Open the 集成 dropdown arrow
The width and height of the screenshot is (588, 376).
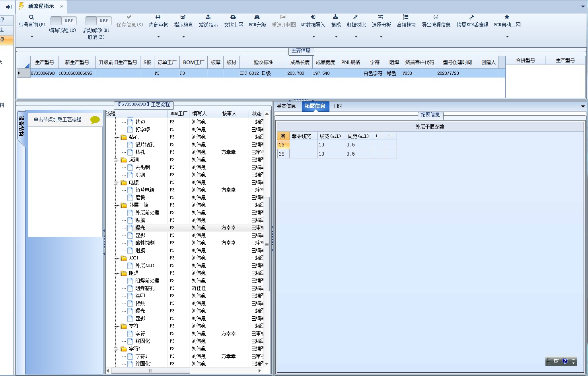pos(336,37)
